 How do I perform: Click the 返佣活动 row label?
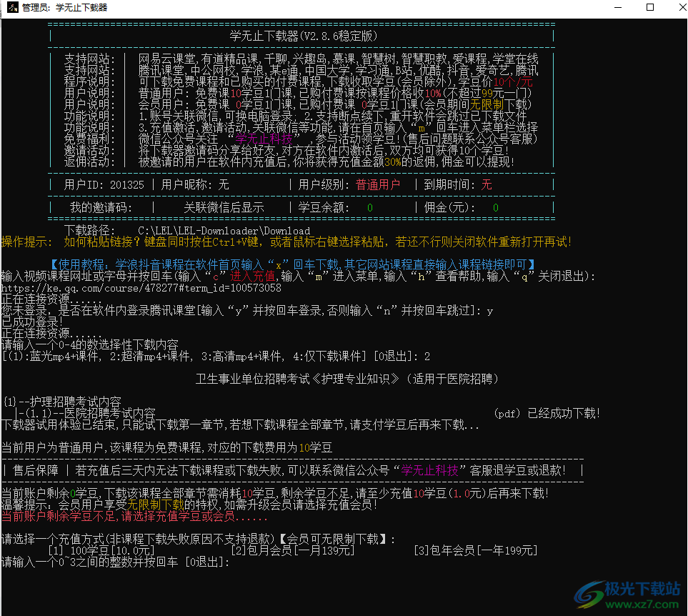point(89,162)
